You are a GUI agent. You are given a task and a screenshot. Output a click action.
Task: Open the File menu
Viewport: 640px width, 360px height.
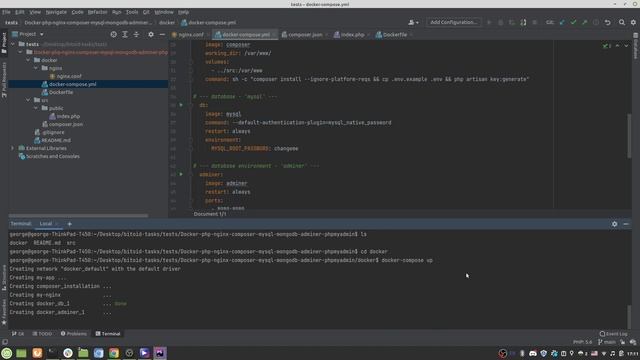6,12
